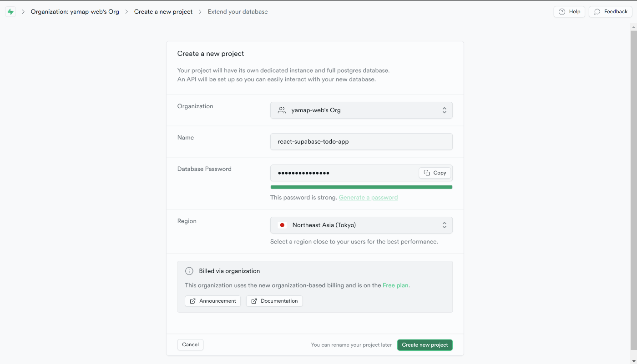Click the Supabase logo icon
This screenshot has height=364, width=637.
[x=10, y=12]
